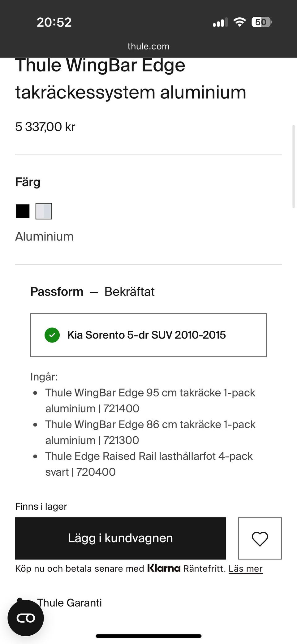Toggle the Kia Sorento confirmed fit selection
The width and height of the screenshot is (297, 644).
point(148,335)
